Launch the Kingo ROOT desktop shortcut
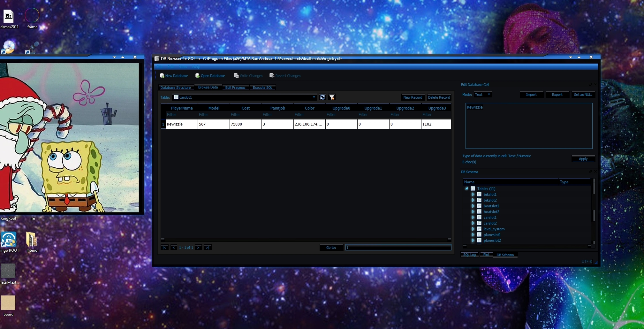The height and width of the screenshot is (329, 644). [x=9, y=242]
